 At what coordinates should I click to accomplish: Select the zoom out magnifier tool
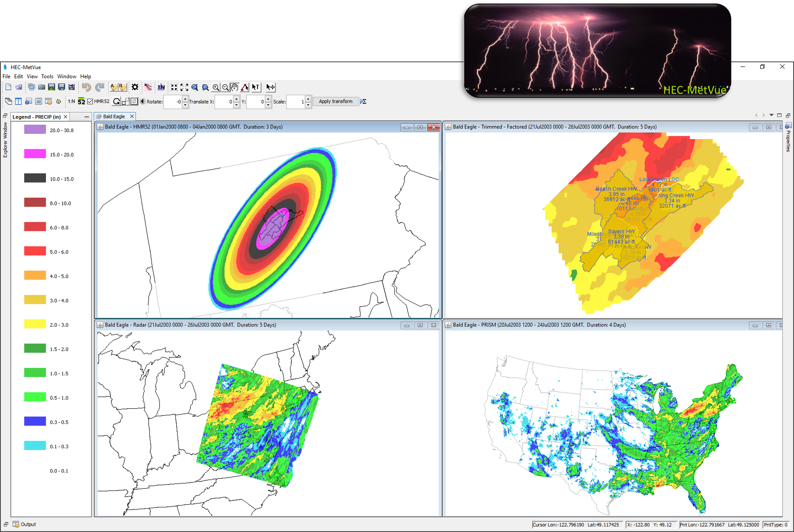tap(225, 87)
